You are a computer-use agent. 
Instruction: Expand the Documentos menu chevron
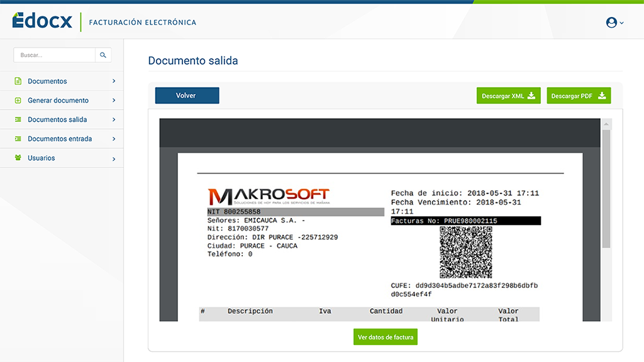click(114, 81)
